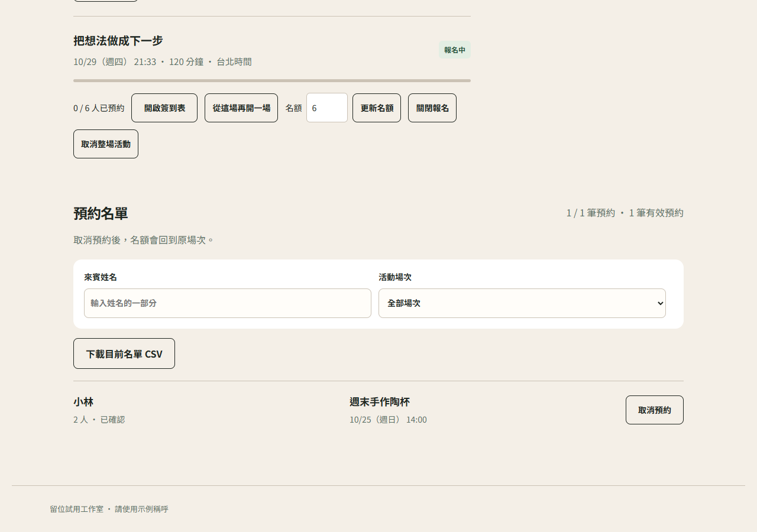Click 從這場再開一場 to duplicate the session

pyautogui.click(x=241, y=108)
